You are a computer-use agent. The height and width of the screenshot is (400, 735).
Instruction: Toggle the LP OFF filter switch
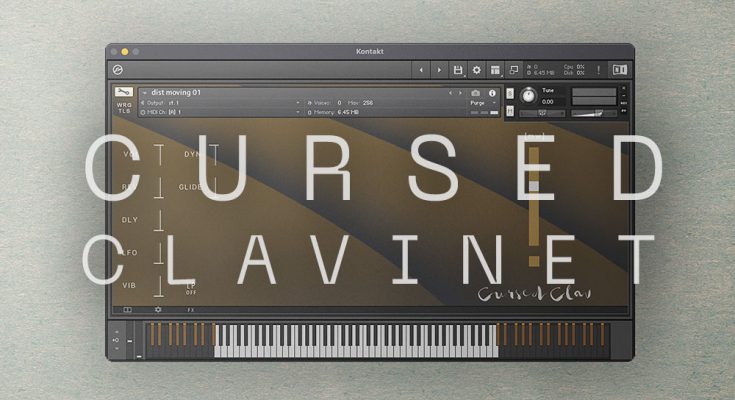(x=190, y=289)
